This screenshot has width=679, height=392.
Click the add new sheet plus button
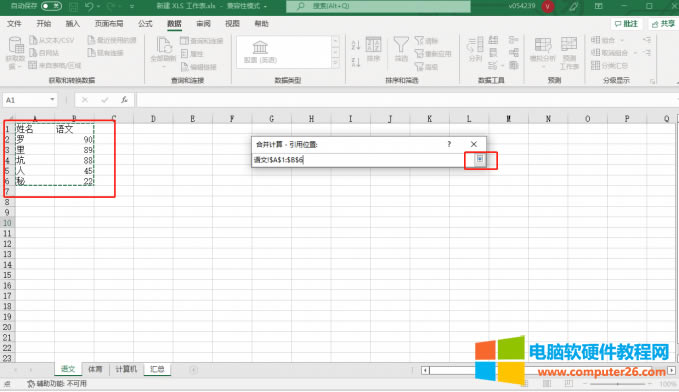point(194,369)
